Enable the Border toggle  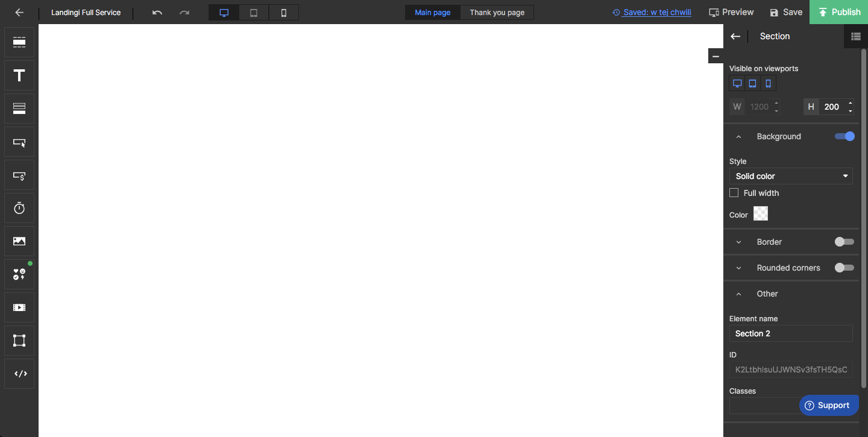click(x=844, y=242)
